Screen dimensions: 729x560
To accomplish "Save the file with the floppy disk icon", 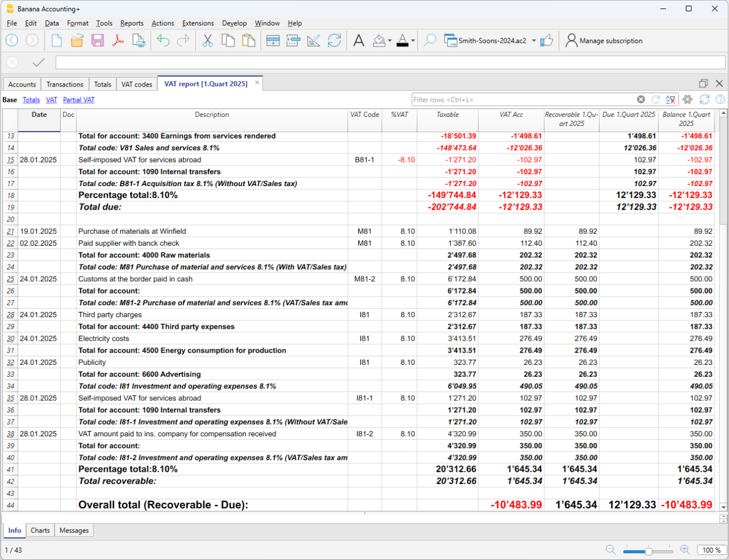I will 97,40.
